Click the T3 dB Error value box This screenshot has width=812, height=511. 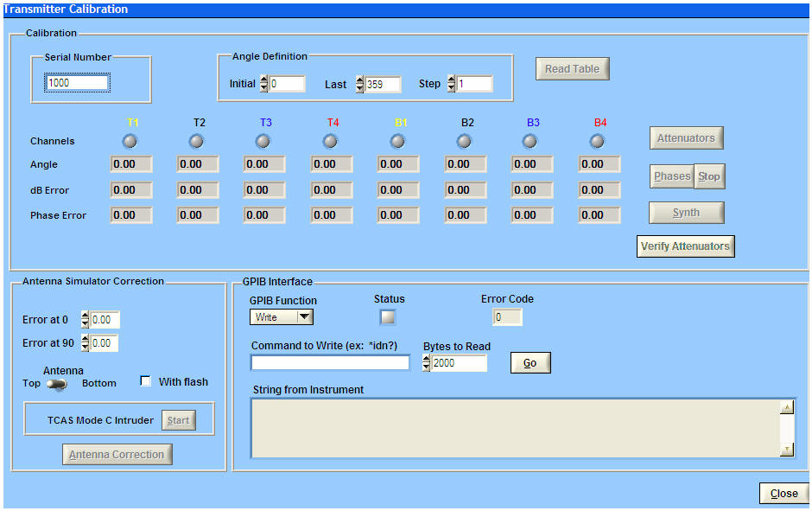coord(264,190)
